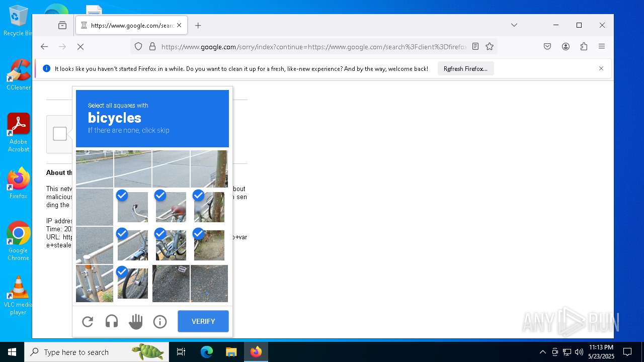
Task: Open captcha help info icon
Action: tap(160, 321)
